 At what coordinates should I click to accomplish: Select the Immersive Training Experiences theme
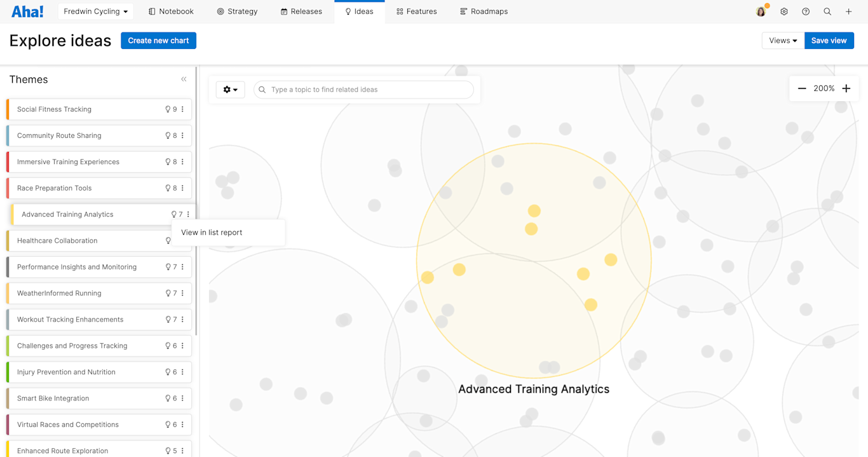[99, 162]
